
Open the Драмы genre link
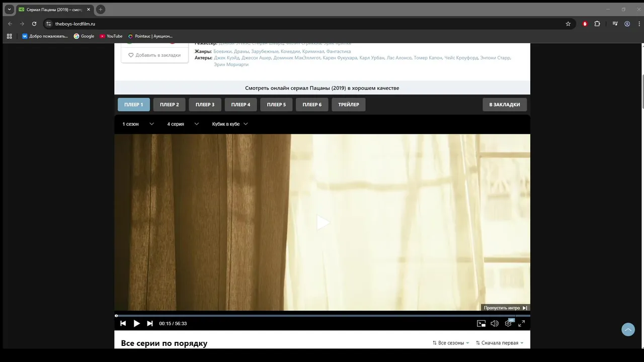click(242, 51)
